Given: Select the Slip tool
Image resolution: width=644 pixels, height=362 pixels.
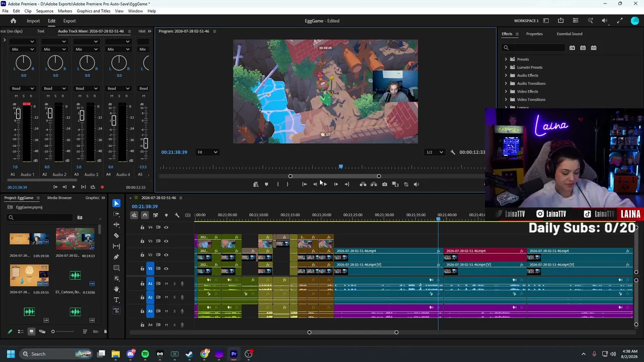Looking at the screenshot, I should click(116, 246).
